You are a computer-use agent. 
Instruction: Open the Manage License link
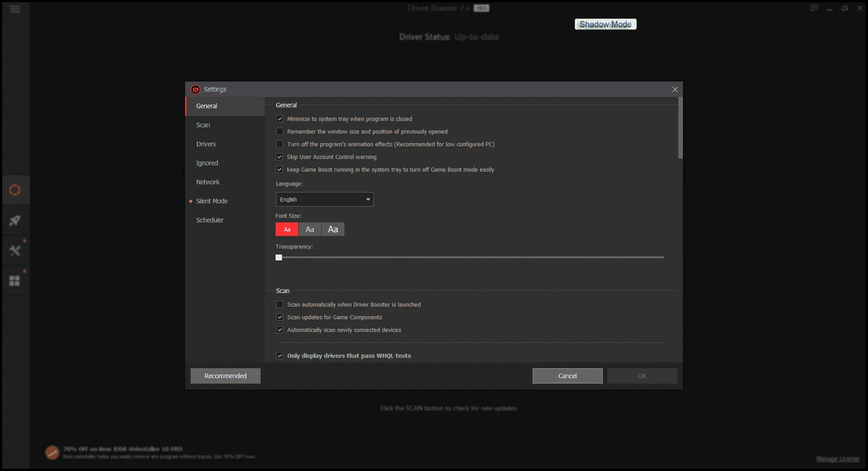(838, 459)
